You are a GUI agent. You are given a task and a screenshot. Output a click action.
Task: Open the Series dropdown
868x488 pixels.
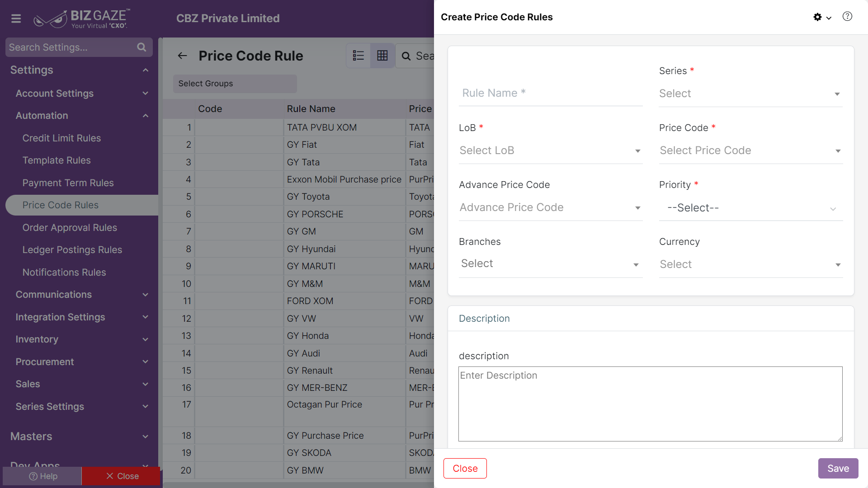[x=750, y=94]
